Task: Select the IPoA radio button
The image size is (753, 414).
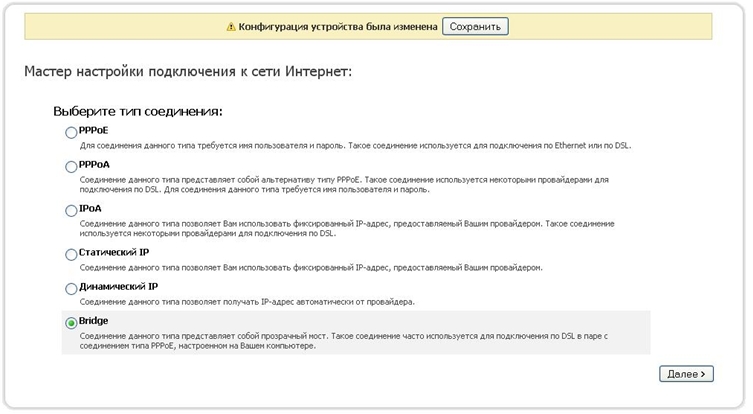Action: (70, 209)
